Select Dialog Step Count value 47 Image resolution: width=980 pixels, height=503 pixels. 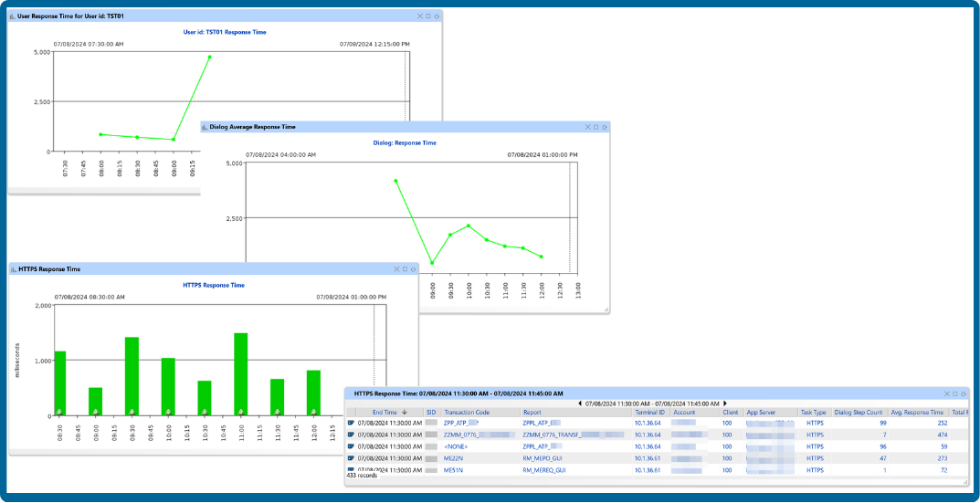pos(882,458)
